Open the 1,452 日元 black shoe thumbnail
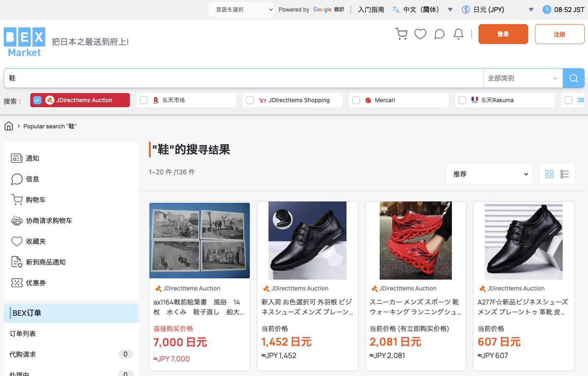The image size is (588, 376). [x=307, y=240]
